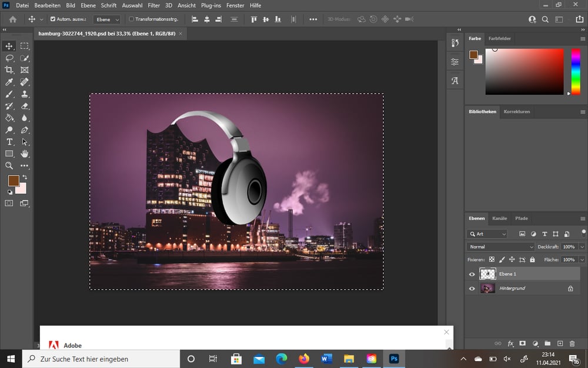This screenshot has width=588, height=368.
Task: Uncheck the Autom. ausw. checkbox
Action: 53,19
